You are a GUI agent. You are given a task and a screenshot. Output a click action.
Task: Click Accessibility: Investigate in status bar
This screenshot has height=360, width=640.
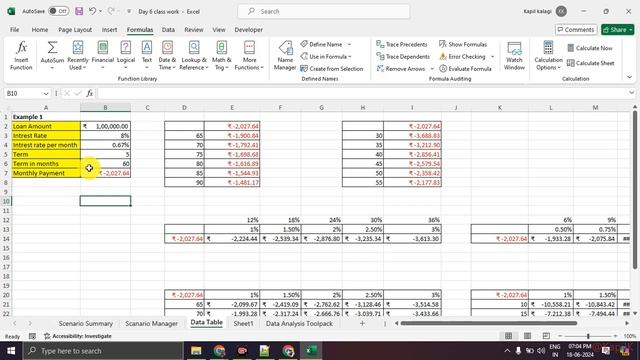click(x=78, y=336)
